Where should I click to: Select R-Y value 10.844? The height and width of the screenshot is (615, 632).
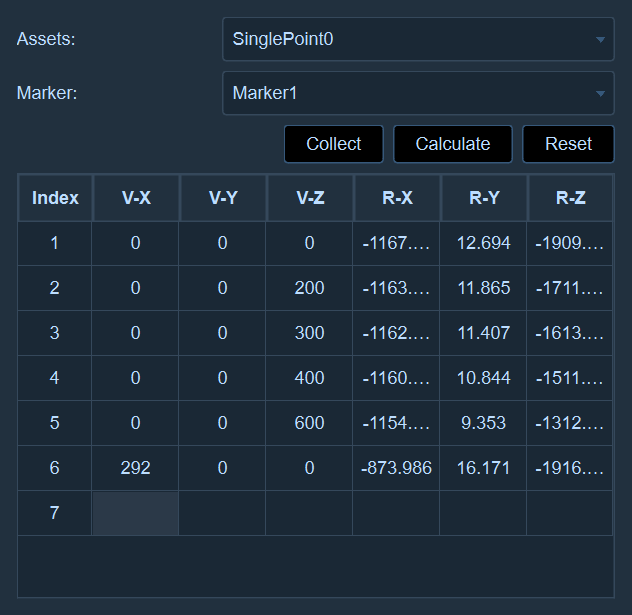click(483, 378)
